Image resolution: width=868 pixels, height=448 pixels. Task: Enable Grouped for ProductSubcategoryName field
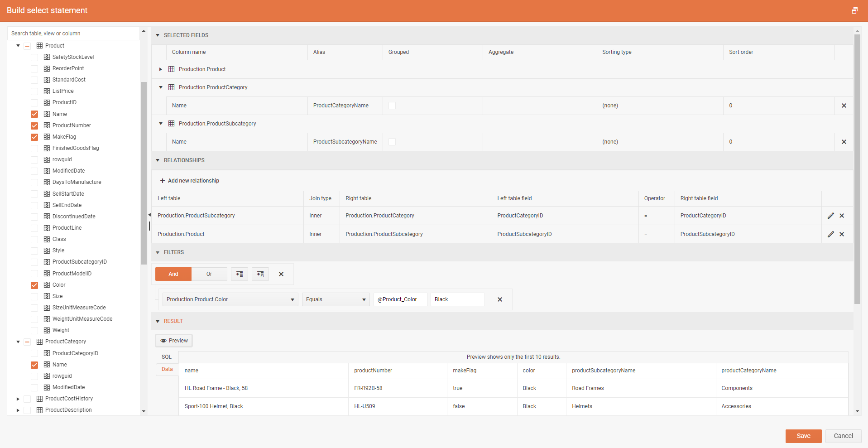(391, 142)
